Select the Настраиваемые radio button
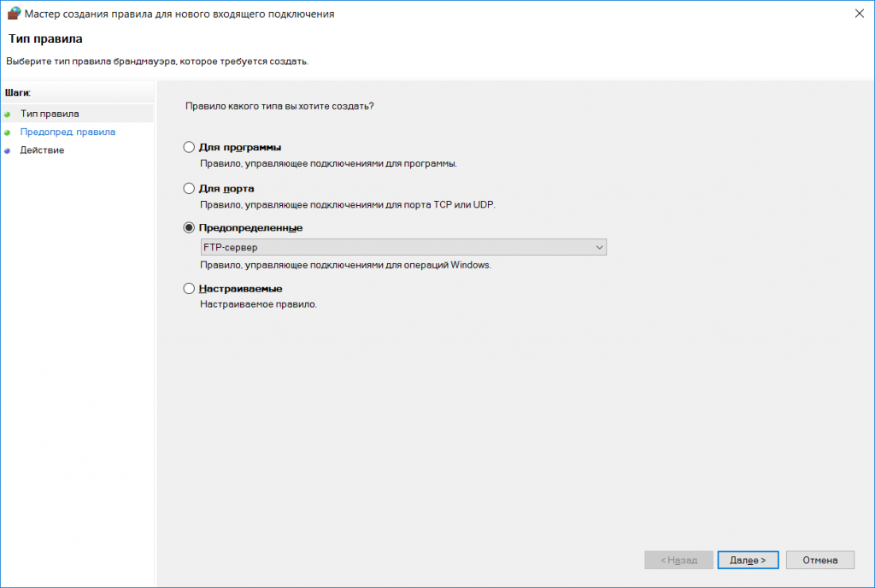The image size is (875, 588). click(189, 288)
